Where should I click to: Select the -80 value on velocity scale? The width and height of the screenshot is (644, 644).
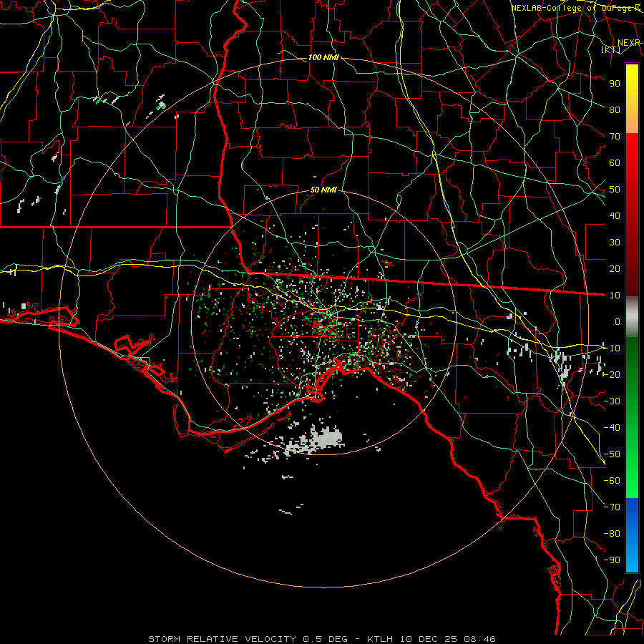[x=612, y=534]
